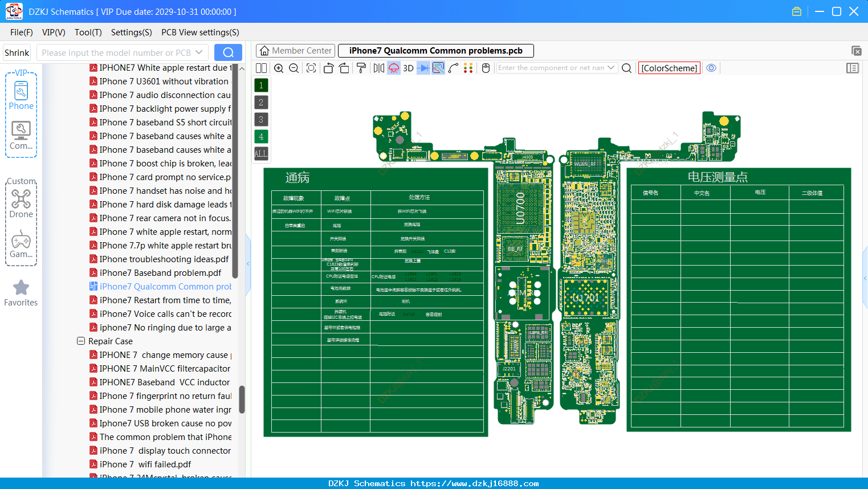The height and width of the screenshot is (489, 868).
Task: Click the file list scroll-up arrow
Action: pyautogui.click(x=242, y=68)
